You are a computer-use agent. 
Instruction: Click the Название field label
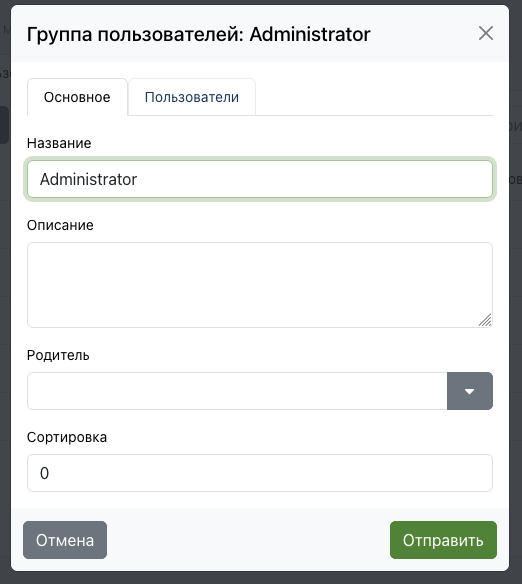pyautogui.click(x=59, y=143)
